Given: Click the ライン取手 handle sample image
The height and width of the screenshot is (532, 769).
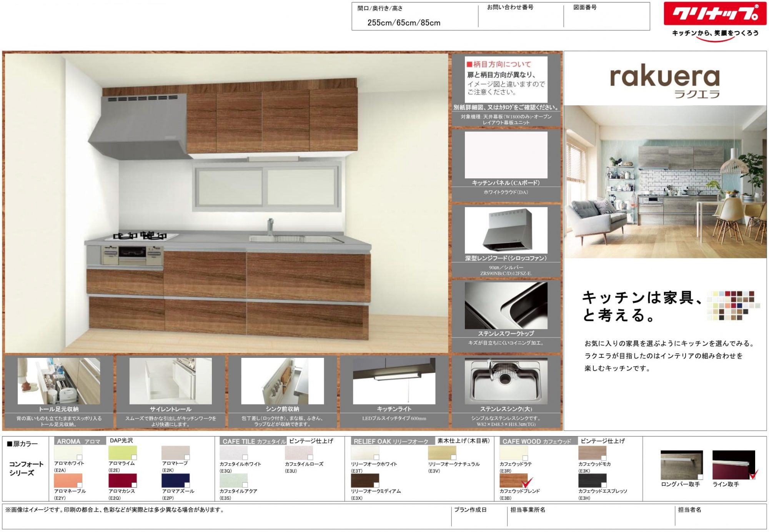Looking at the screenshot, I should coord(734,465).
